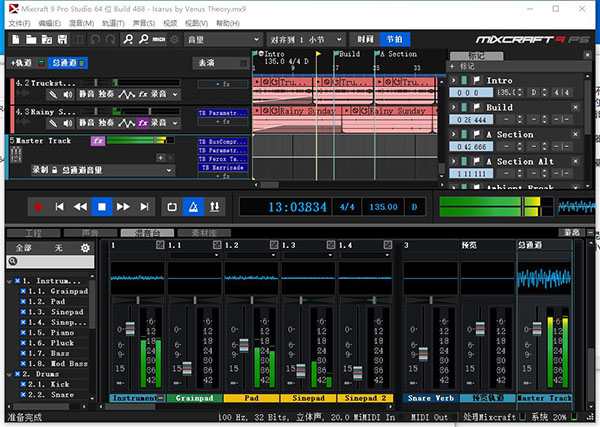This screenshot has width=600, height=427.
Task: Open the Track menu
Action: pyautogui.click(x=113, y=23)
